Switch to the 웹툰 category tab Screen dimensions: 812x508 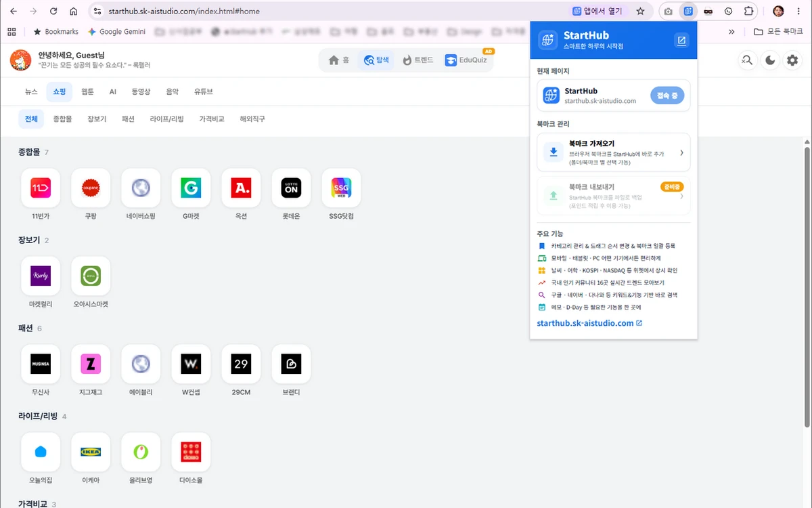tap(87, 91)
